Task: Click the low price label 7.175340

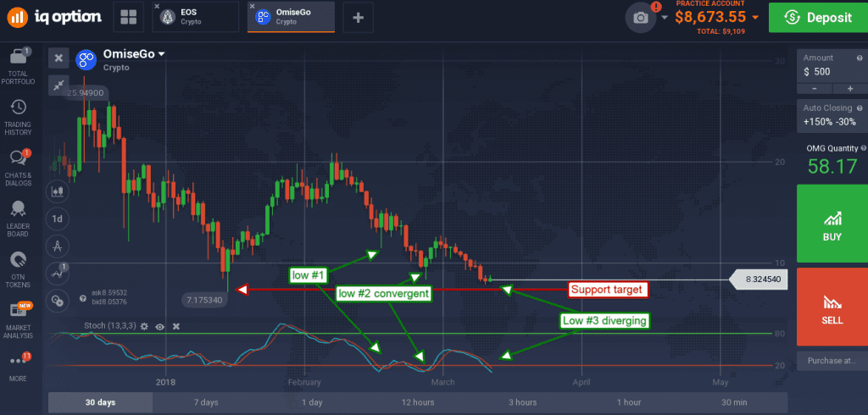Action: point(205,300)
